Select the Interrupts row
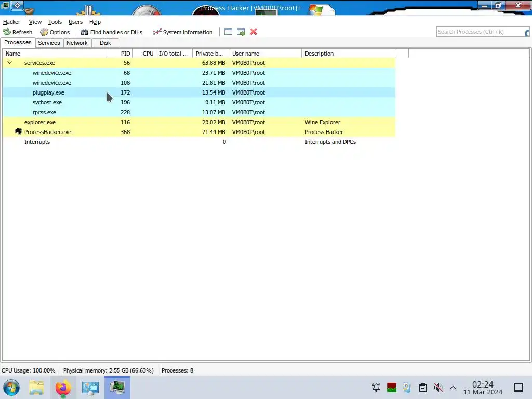This screenshot has height=399, width=532. pyautogui.click(x=199, y=142)
